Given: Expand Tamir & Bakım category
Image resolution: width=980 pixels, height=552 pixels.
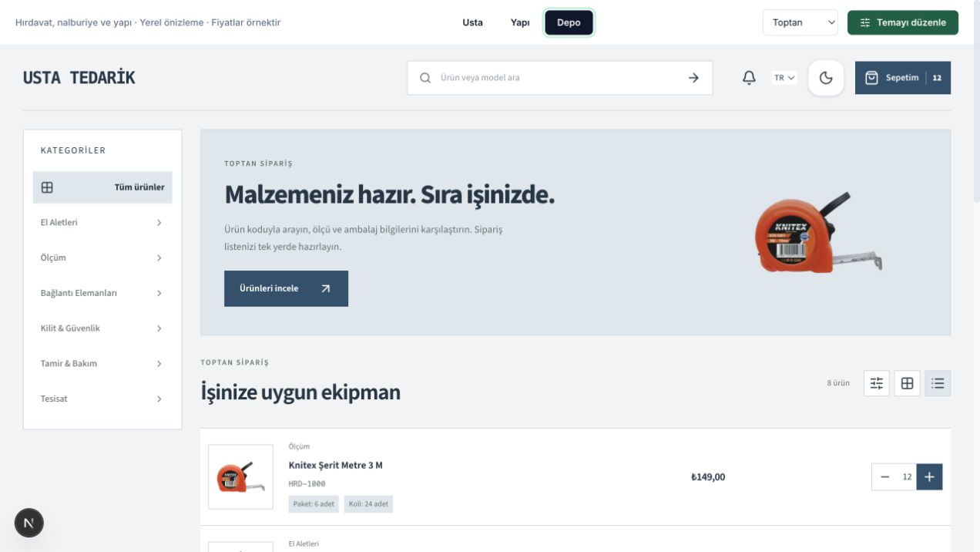Looking at the screenshot, I should 102,363.
